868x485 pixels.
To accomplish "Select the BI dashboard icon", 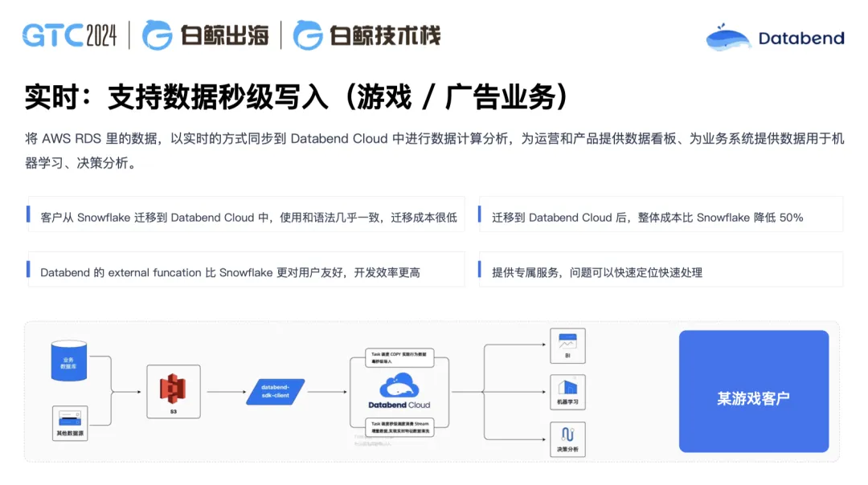I will pyautogui.click(x=567, y=345).
